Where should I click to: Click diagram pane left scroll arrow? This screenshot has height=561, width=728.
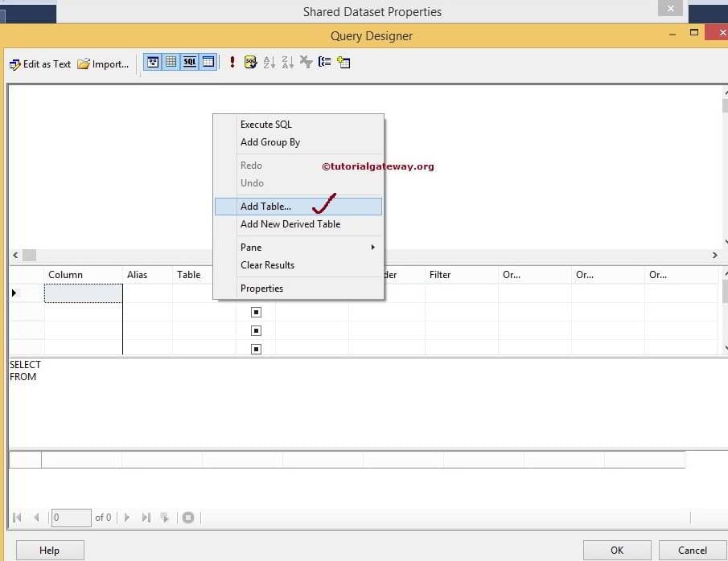pos(15,256)
